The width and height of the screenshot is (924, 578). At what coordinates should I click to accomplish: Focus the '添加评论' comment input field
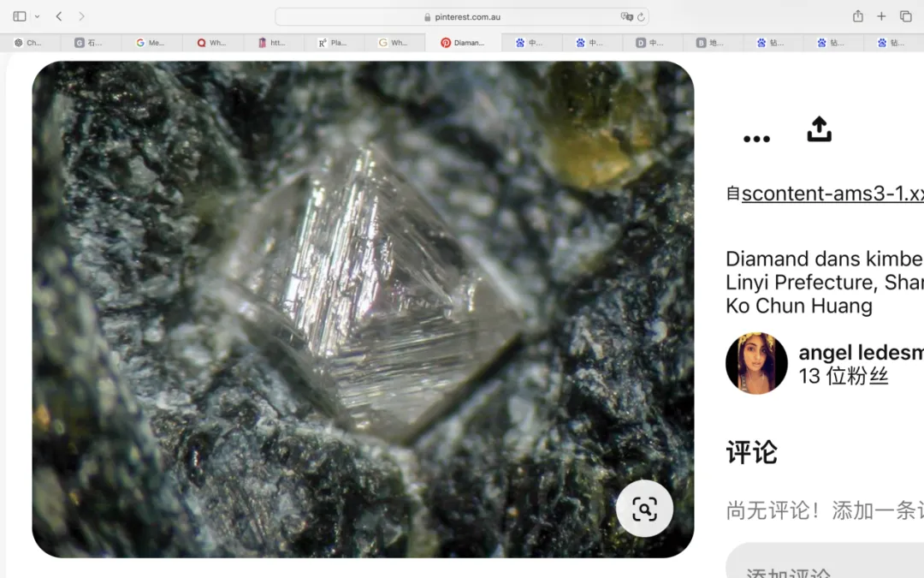click(x=825, y=560)
